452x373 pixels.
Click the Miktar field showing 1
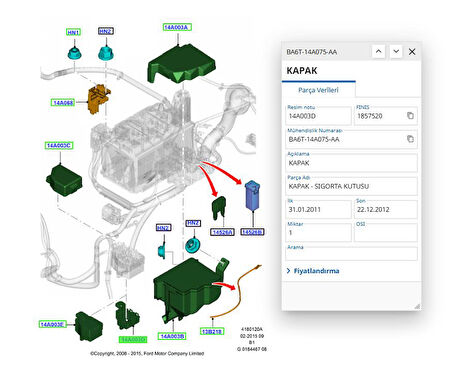[x=318, y=232]
